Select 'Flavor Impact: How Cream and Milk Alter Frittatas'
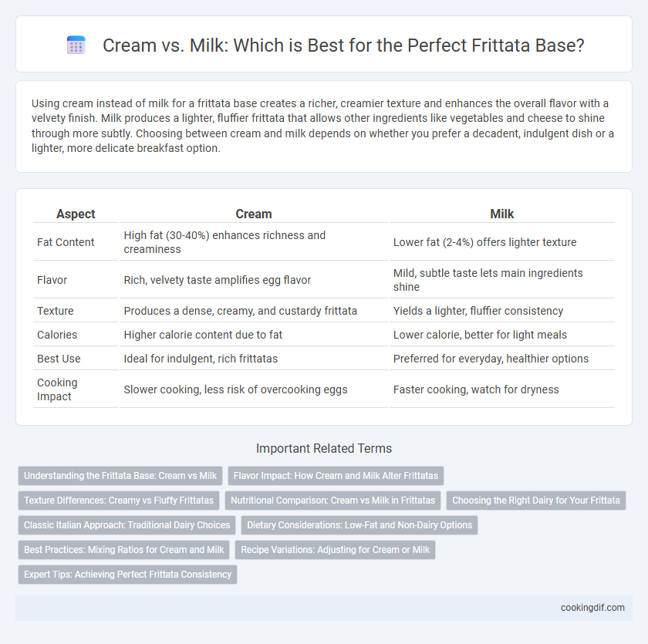The image size is (648, 644). tap(336, 475)
